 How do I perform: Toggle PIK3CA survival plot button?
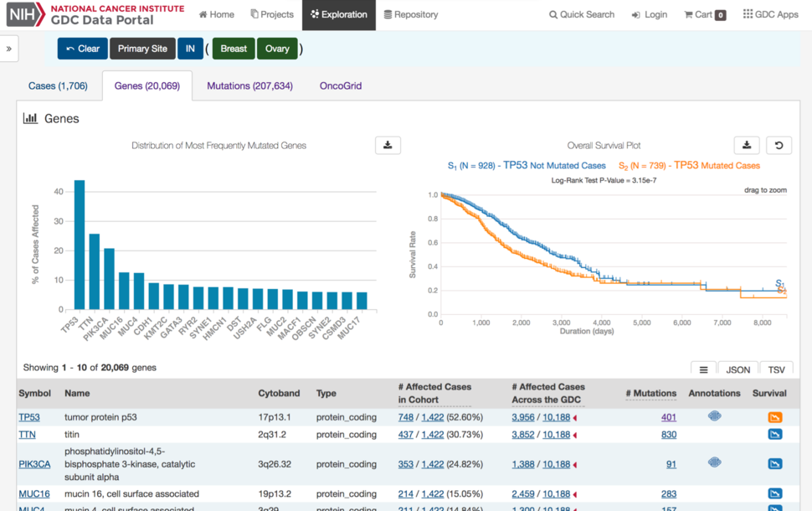point(775,464)
